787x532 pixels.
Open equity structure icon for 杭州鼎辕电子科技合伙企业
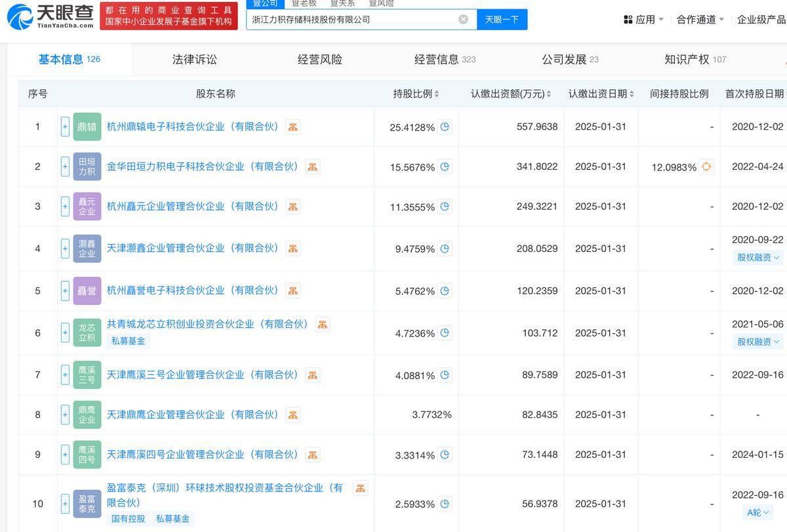(x=293, y=127)
